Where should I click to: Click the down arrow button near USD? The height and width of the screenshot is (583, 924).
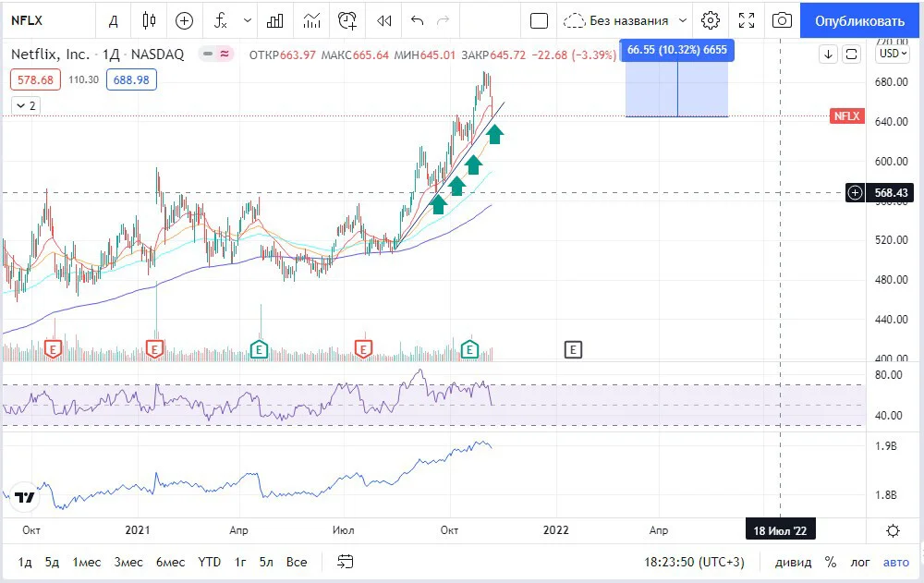[x=829, y=55]
